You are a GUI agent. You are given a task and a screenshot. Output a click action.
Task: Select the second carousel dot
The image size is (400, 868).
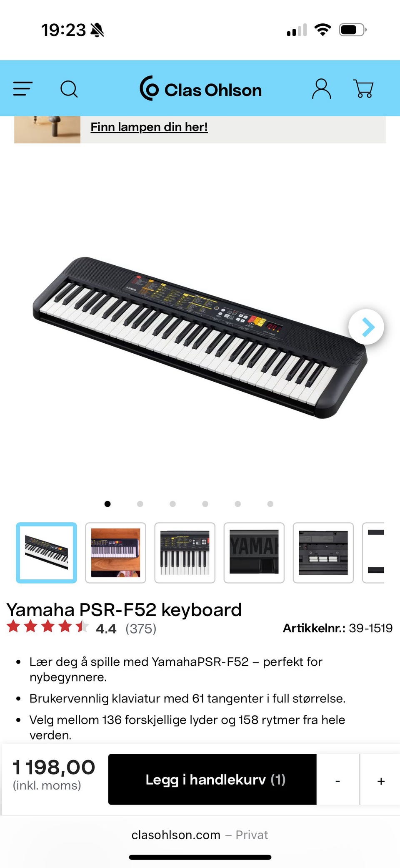tap(140, 504)
